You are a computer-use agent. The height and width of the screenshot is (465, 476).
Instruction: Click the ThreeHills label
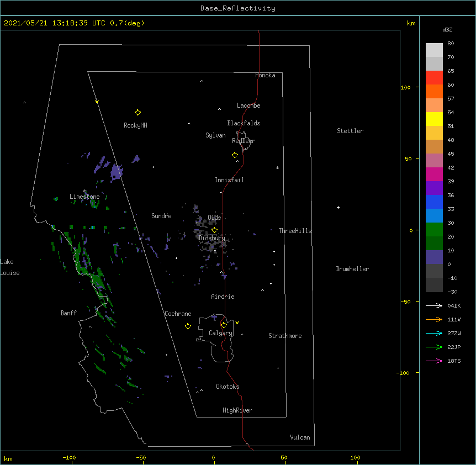[295, 231]
